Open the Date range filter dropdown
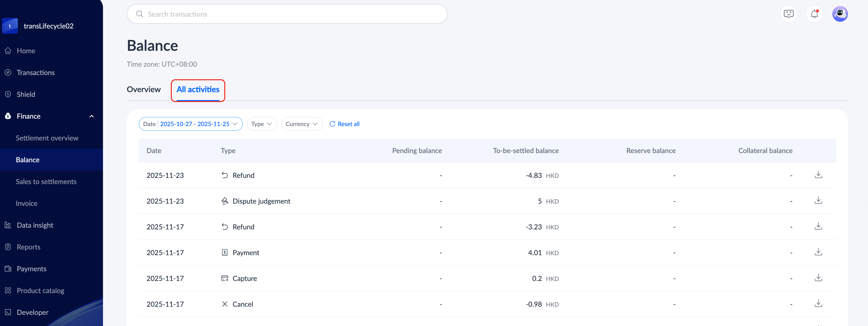 pyautogui.click(x=190, y=124)
